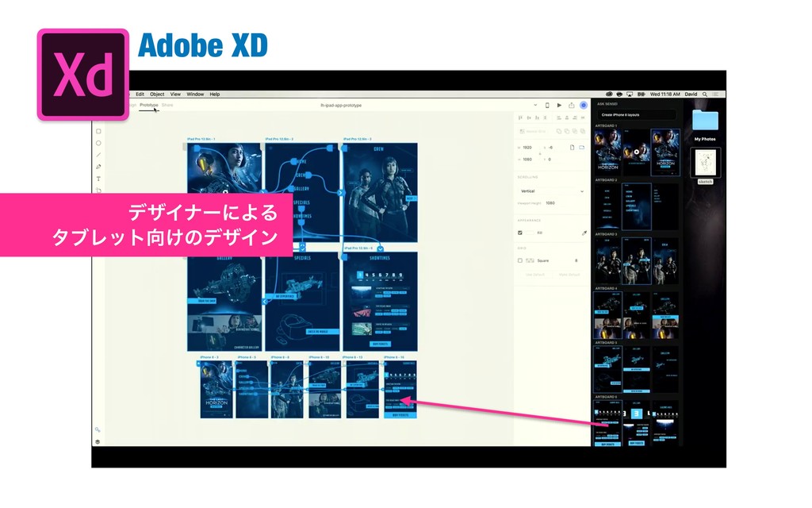
Task: Select landscape orientation icon
Action: click(581, 148)
